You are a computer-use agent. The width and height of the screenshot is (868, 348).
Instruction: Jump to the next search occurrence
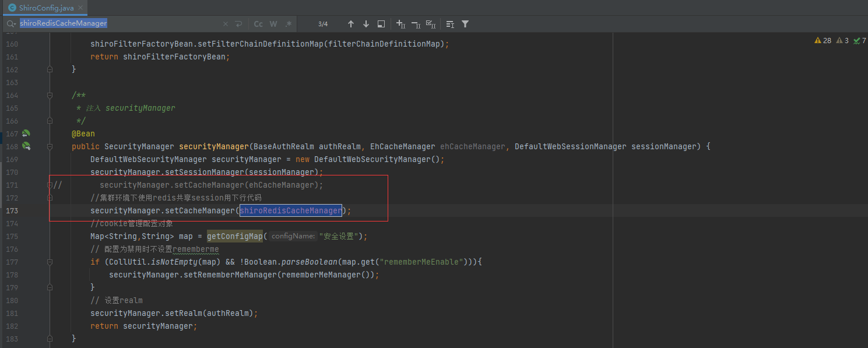(x=366, y=24)
